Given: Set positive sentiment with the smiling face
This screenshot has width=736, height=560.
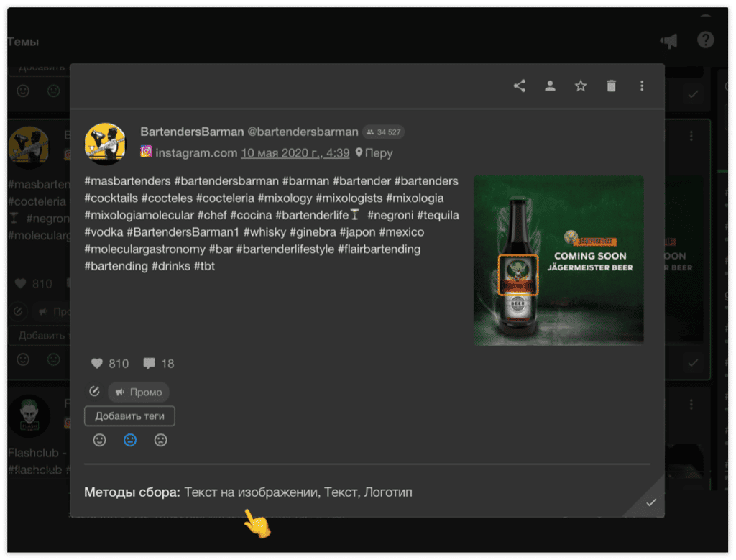Looking at the screenshot, I should point(99,440).
